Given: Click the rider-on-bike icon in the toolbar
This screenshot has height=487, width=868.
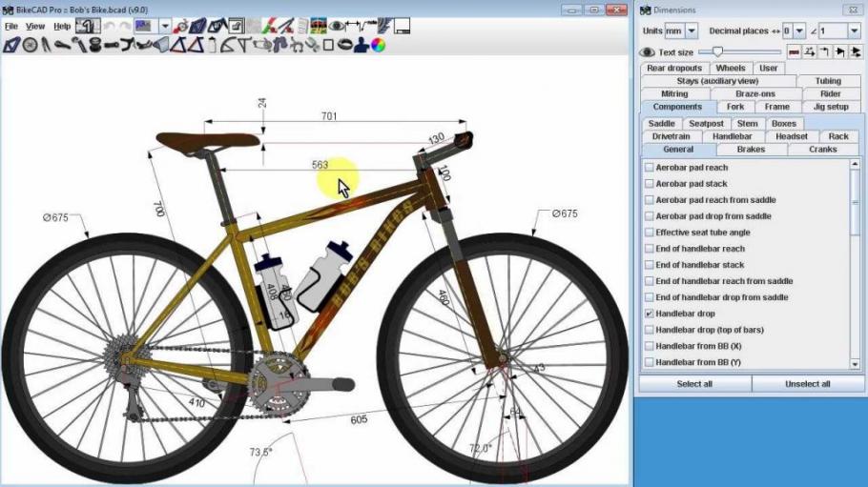Looking at the screenshot, I should (x=180, y=26).
